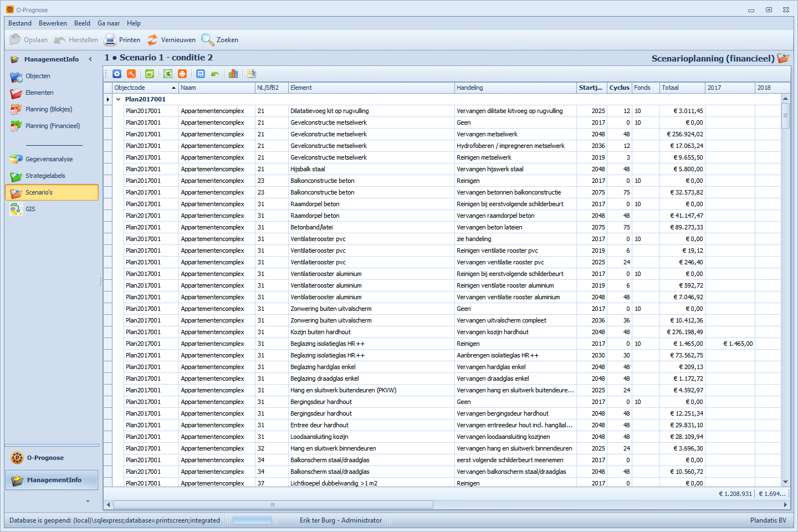Image resolution: width=798 pixels, height=532 pixels.
Task: Click the green windows toolbar icon
Action: (150, 74)
